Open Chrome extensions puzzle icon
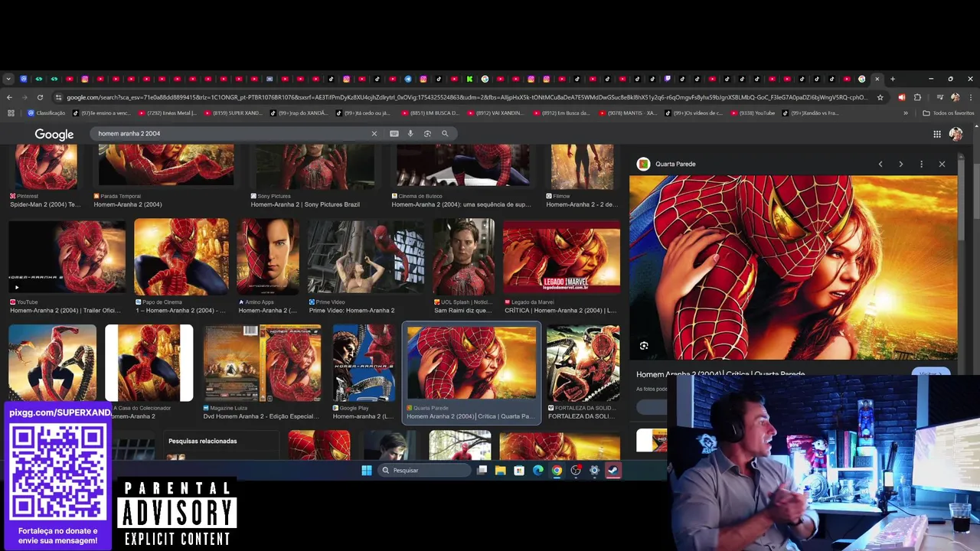The width and height of the screenshot is (980, 551). [x=917, y=97]
